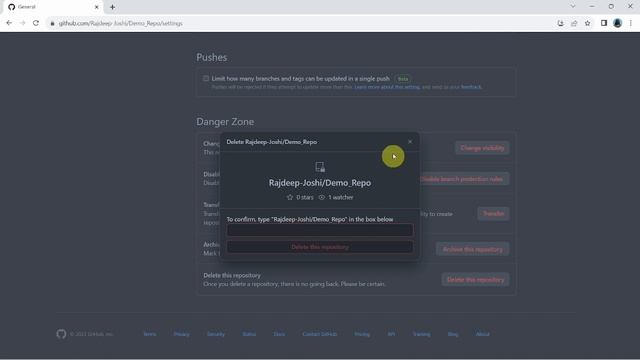Screen dimensions: 640x360
Task: Click the Danger Zone heading
Action: coord(225,122)
